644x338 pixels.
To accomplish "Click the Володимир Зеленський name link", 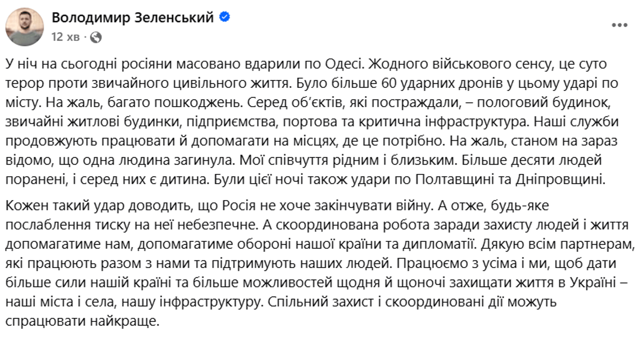I will tap(133, 17).
